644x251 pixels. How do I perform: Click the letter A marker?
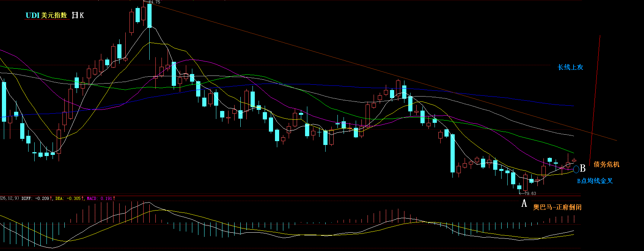524,204
